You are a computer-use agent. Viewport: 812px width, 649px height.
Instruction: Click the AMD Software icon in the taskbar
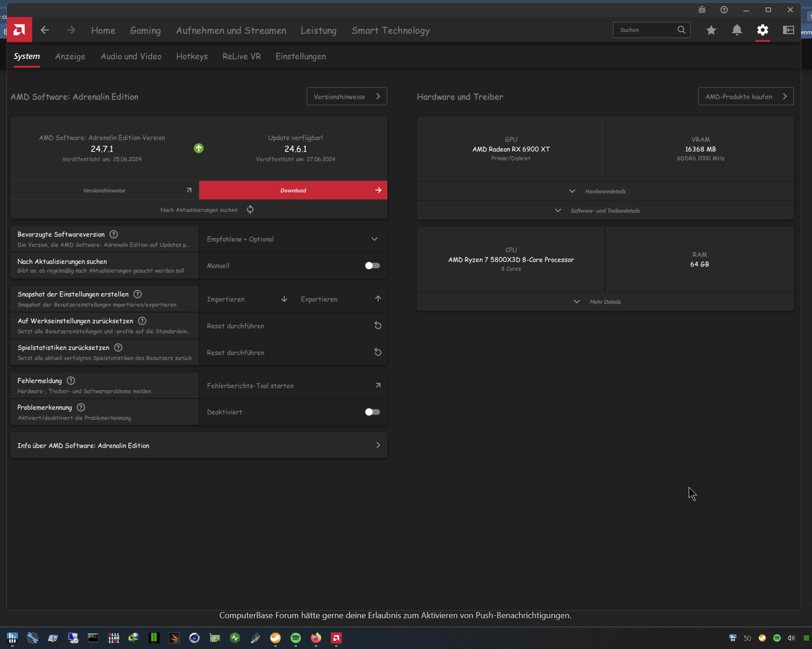(336, 638)
